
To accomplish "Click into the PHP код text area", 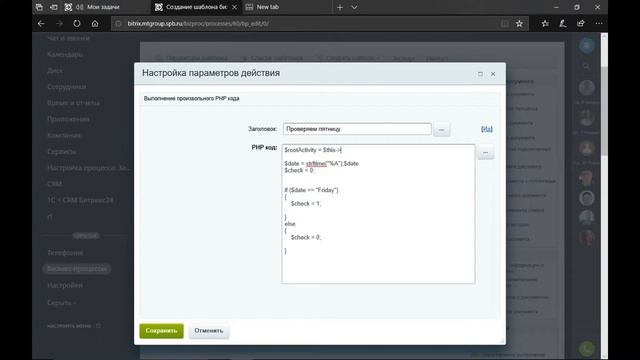I will 378,213.
